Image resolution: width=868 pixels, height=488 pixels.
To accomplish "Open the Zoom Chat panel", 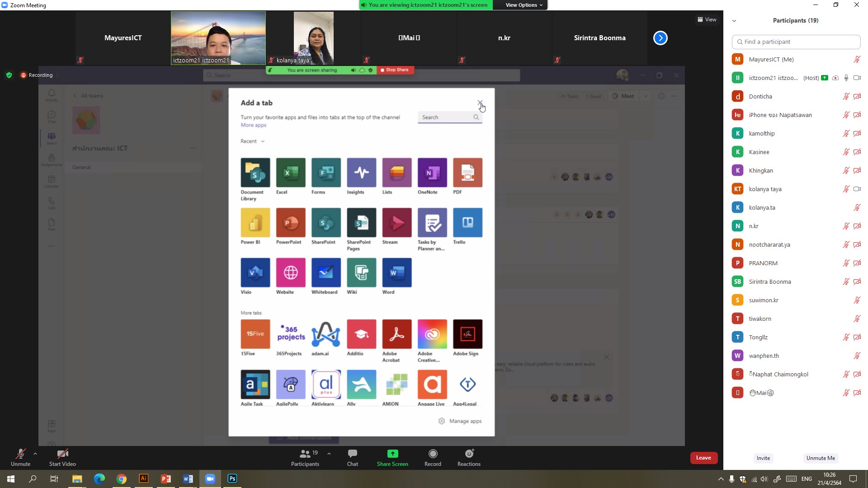I will point(353,457).
